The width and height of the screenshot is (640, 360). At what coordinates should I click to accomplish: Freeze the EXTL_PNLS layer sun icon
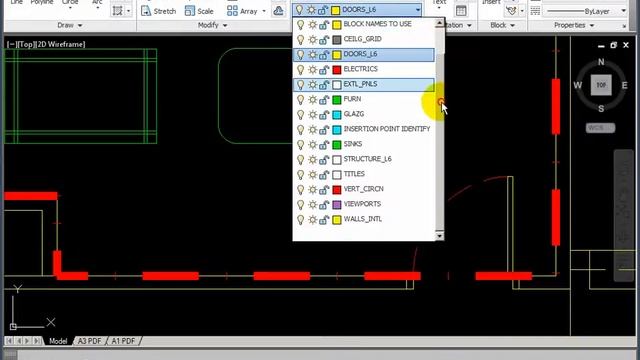click(312, 84)
